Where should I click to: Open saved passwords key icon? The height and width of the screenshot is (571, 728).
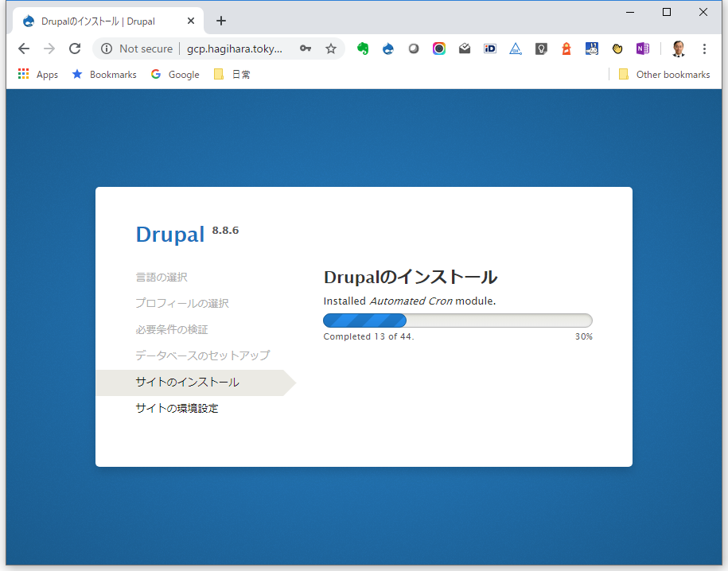coord(305,49)
